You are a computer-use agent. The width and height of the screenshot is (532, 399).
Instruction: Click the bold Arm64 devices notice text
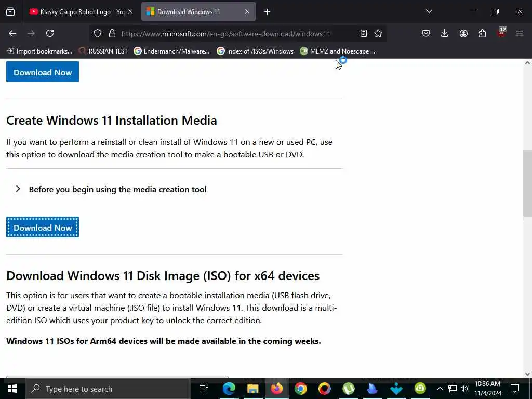(164, 341)
